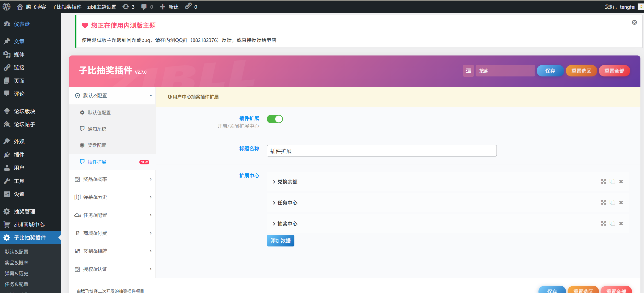Click the 添加数据 button
This screenshot has width=644, height=293.
(280, 241)
